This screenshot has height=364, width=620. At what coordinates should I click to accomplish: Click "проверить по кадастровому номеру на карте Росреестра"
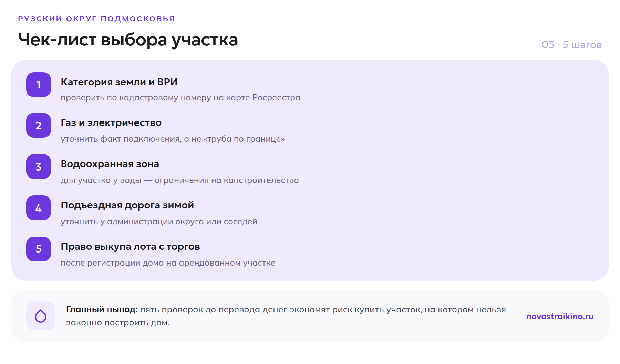[180, 98]
